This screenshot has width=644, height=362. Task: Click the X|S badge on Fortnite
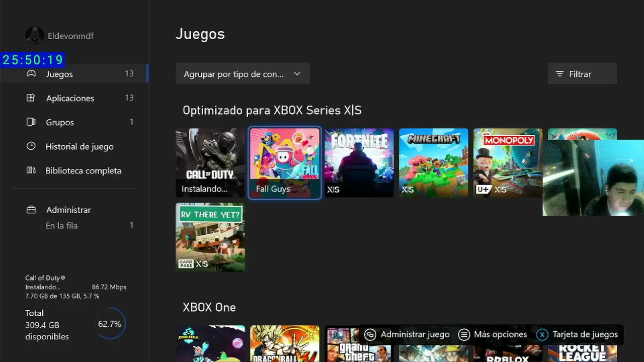(333, 190)
